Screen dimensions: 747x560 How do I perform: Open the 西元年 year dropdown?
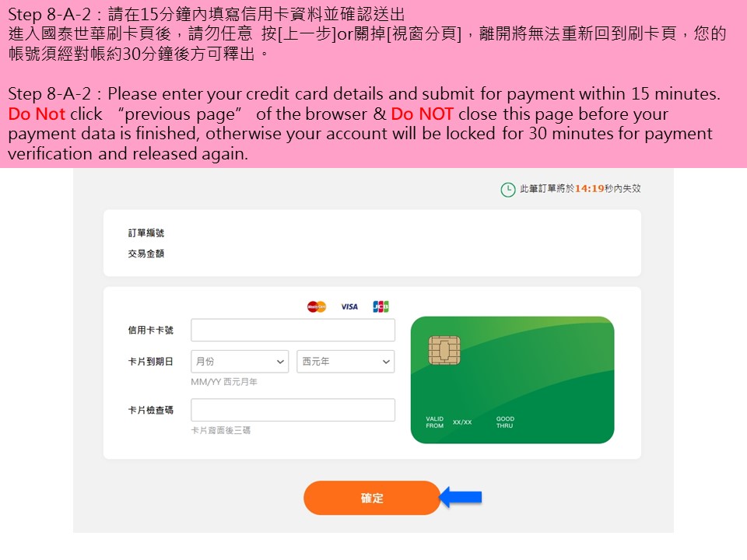tap(345, 362)
